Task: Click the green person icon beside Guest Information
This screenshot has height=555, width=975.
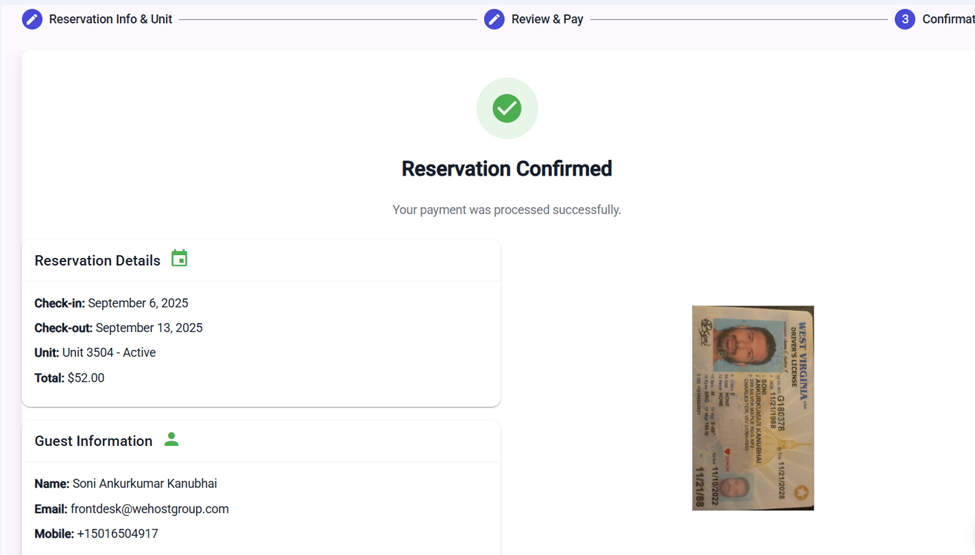Action: pos(171,439)
